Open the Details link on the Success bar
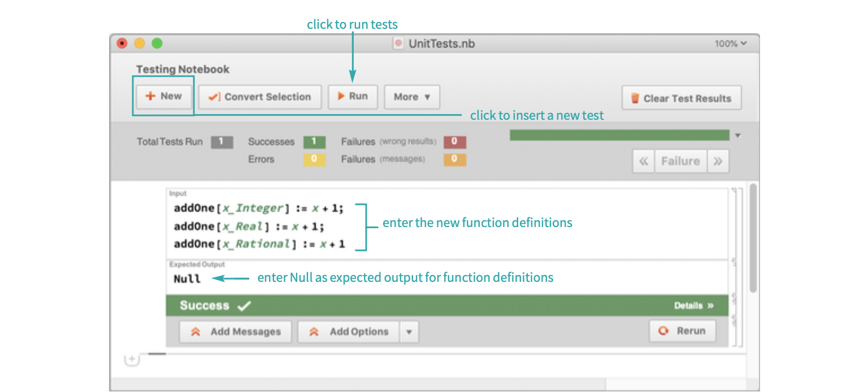868x392 pixels. pos(693,306)
